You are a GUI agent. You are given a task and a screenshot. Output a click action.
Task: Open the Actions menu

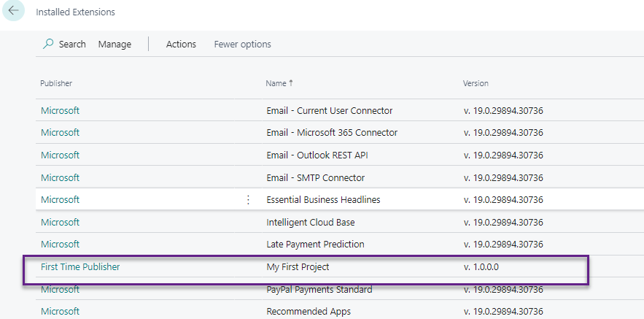coord(181,45)
